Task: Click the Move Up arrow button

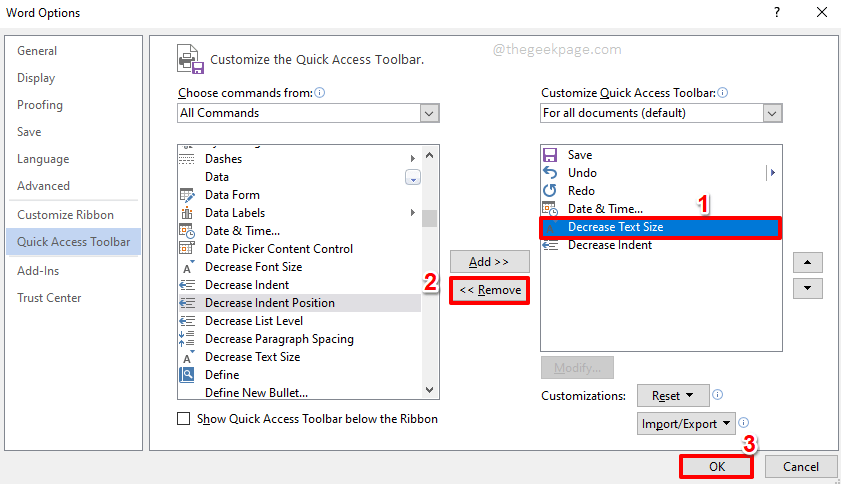Action: click(807, 262)
